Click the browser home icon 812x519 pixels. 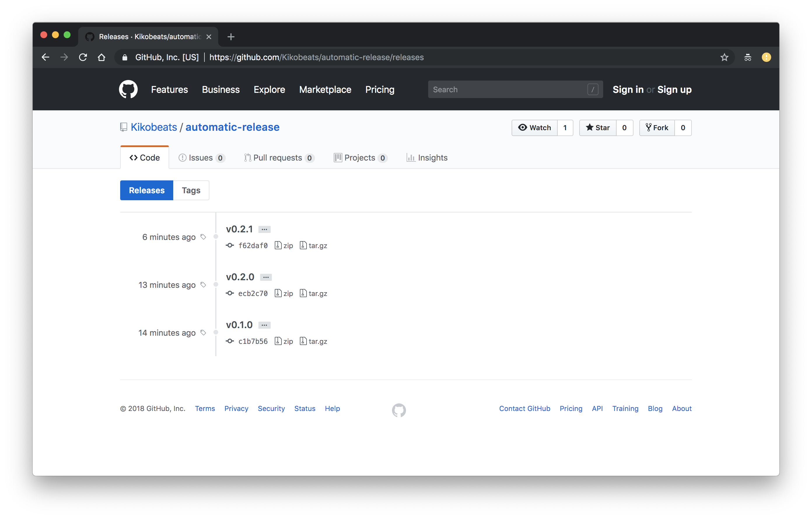pyautogui.click(x=101, y=58)
